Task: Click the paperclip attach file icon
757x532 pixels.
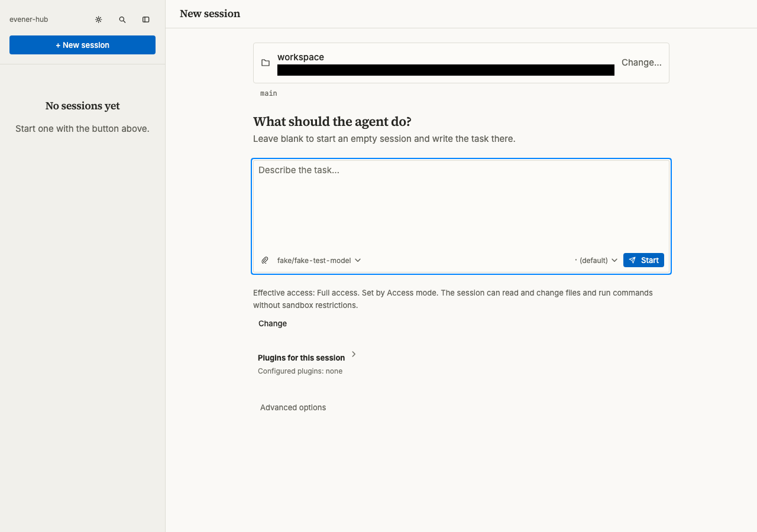Action: coord(265,260)
